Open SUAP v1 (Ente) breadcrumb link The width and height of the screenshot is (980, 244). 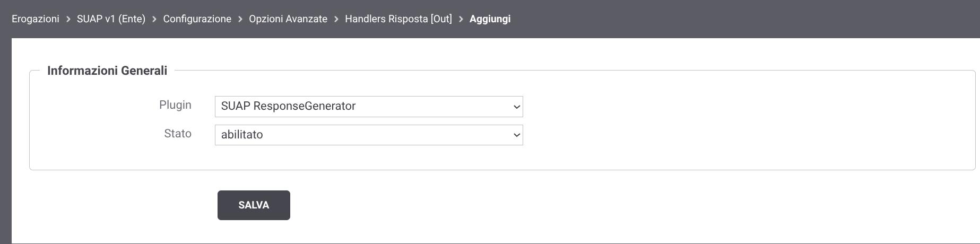coord(111,19)
